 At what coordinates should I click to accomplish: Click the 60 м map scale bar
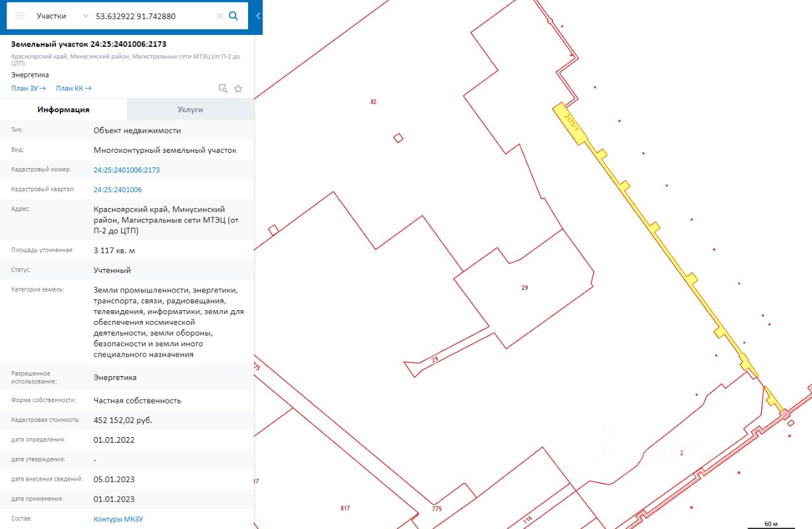771,525
